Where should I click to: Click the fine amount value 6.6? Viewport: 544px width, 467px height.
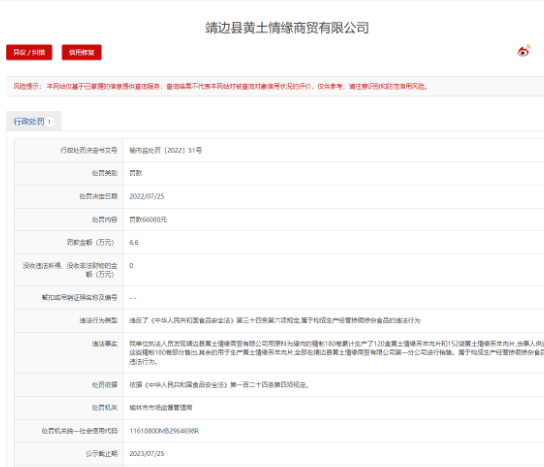coord(134,243)
